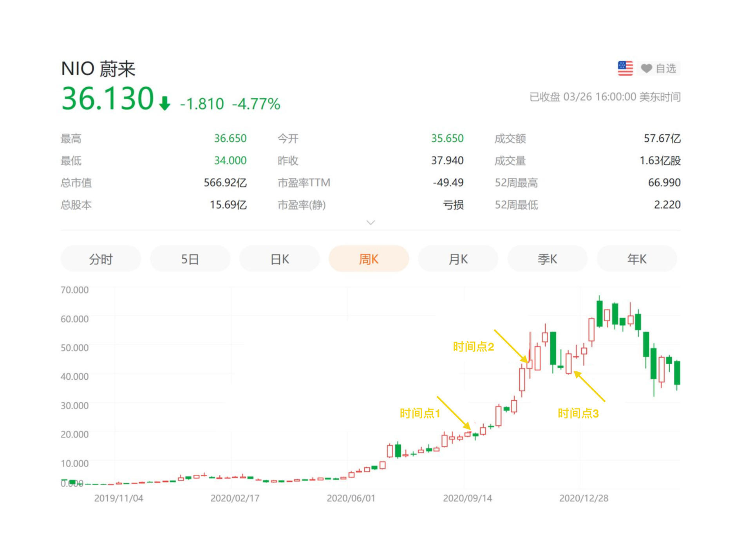Open the 季K quarterly candlestick view

pyautogui.click(x=547, y=259)
